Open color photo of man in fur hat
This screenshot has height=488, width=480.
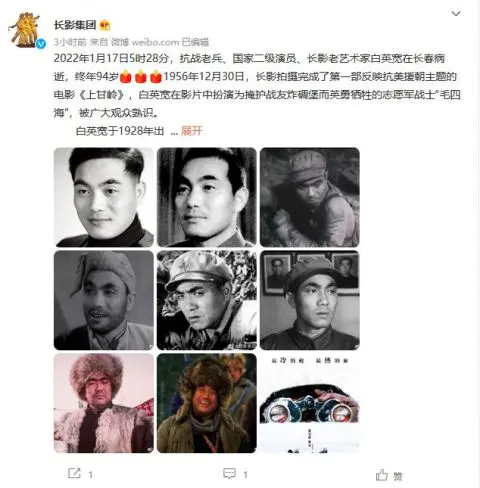point(104,403)
